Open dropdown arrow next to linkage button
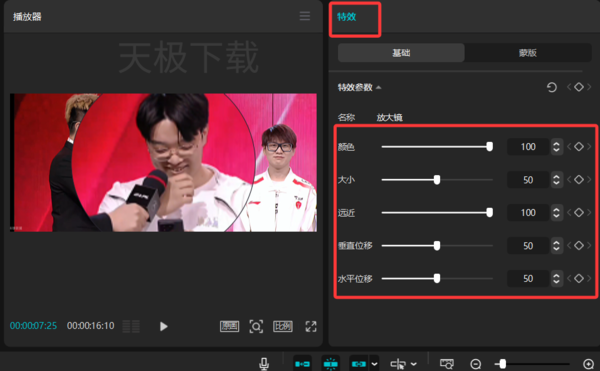The height and width of the screenshot is (371, 600). click(375, 364)
